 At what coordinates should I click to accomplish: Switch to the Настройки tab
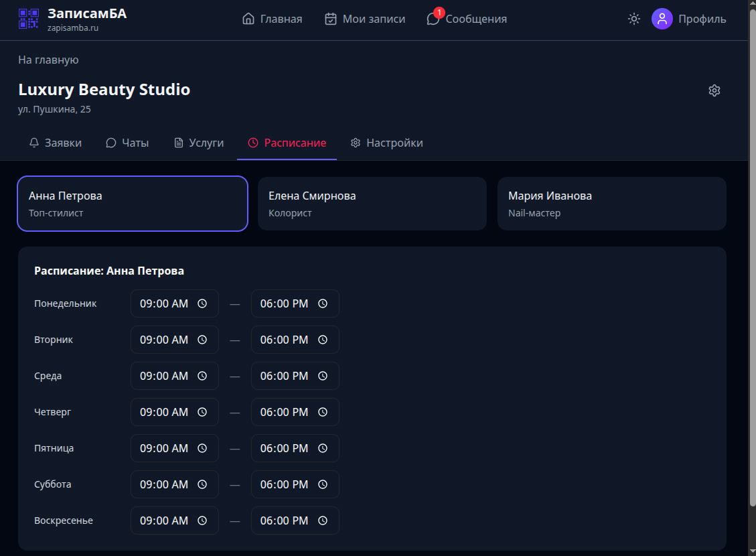point(386,143)
